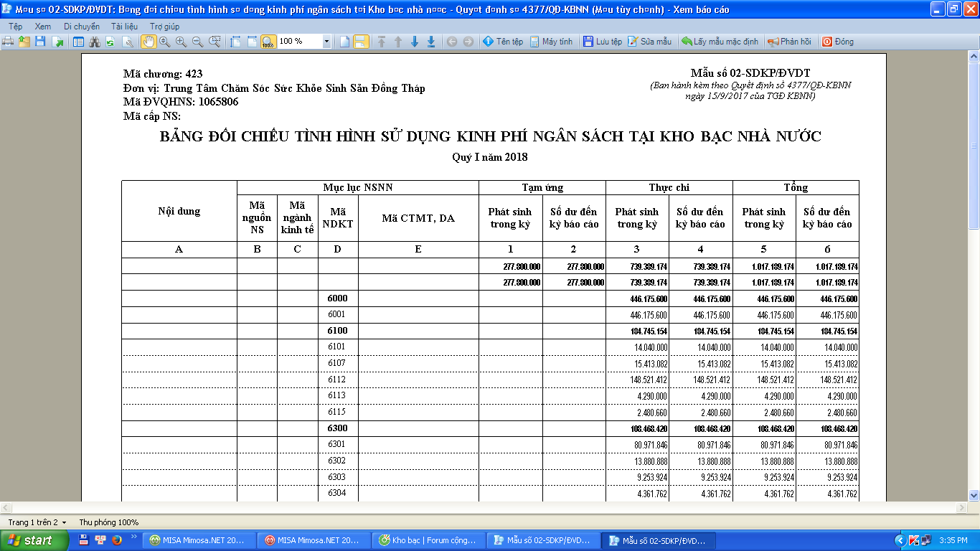Save the report with the blue floppy disk icon
This screenshot has height=551, width=980.
[40, 42]
